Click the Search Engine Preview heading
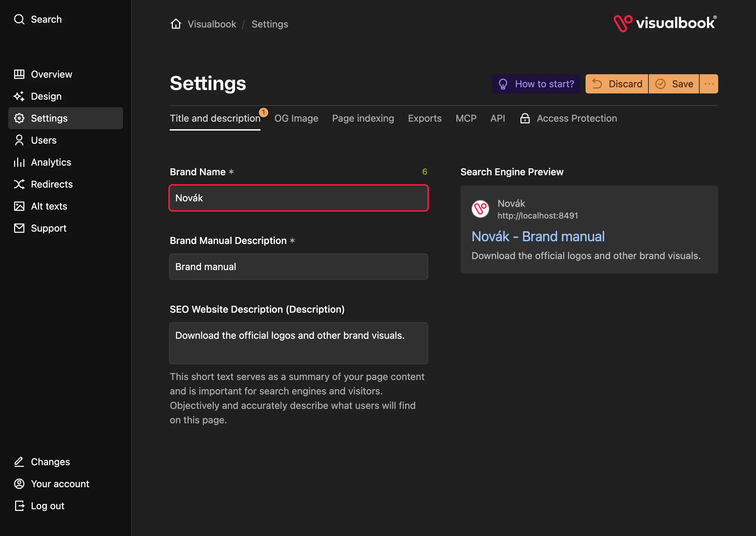The image size is (756, 536). [512, 172]
